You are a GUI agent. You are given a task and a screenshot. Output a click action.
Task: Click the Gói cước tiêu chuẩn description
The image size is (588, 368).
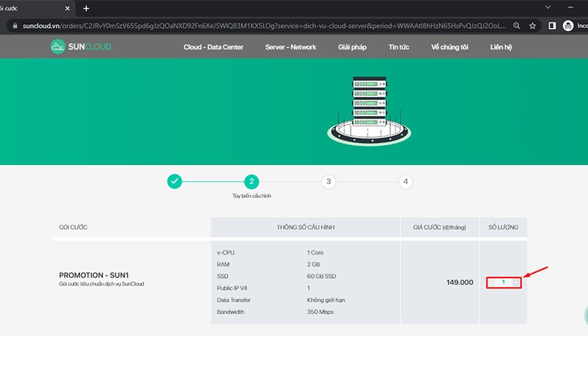pyautogui.click(x=101, y=284)
